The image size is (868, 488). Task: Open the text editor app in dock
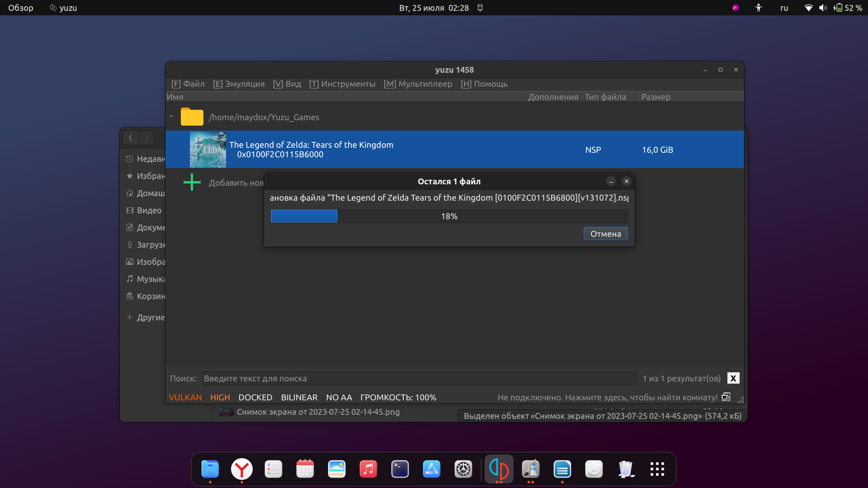click(x=562, y=469)
